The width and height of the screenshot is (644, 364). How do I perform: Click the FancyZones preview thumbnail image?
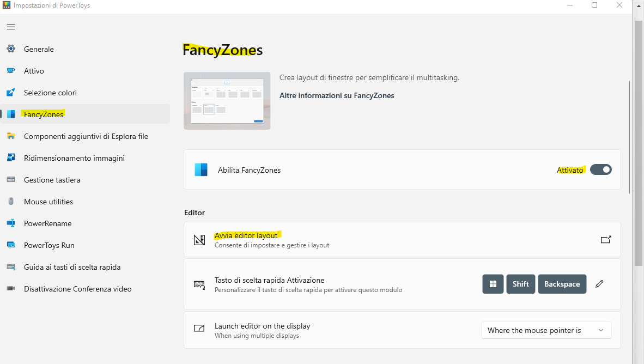(227, 101)
